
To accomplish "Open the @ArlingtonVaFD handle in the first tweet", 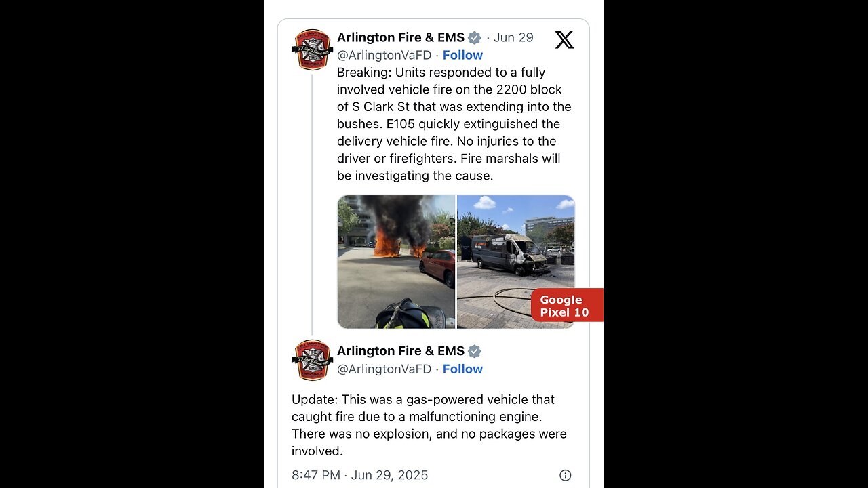I will [384, 55].
